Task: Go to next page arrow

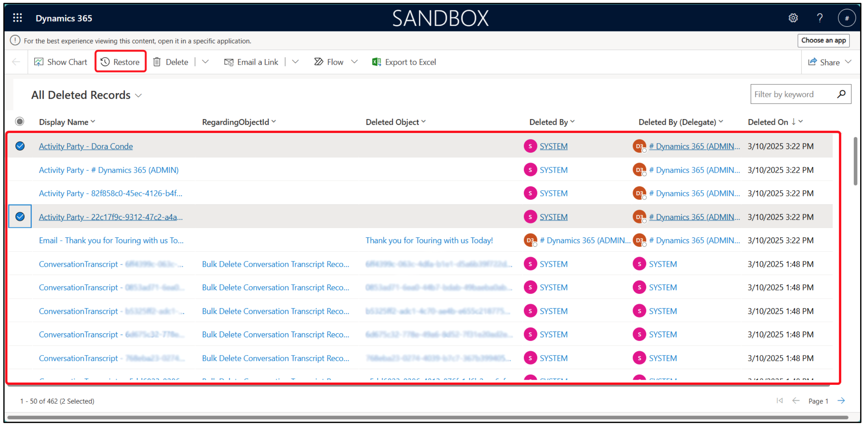Action: (x=841, y=401)
